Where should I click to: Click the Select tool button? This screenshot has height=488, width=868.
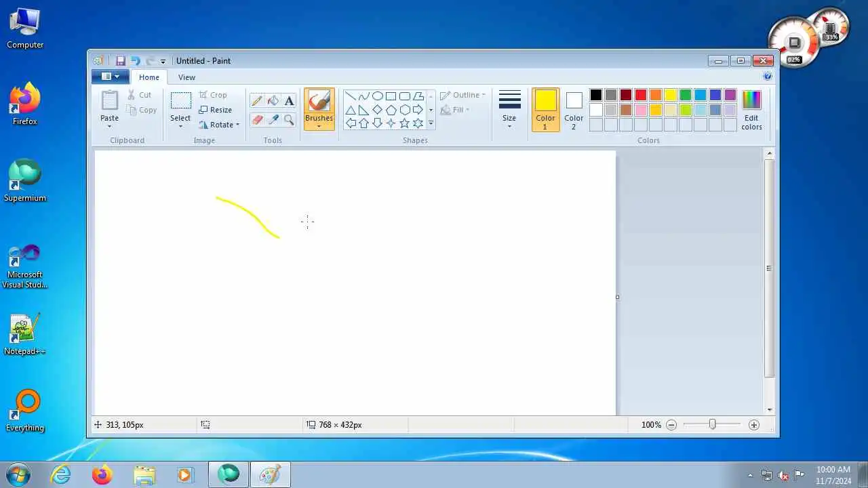(180, 110)
